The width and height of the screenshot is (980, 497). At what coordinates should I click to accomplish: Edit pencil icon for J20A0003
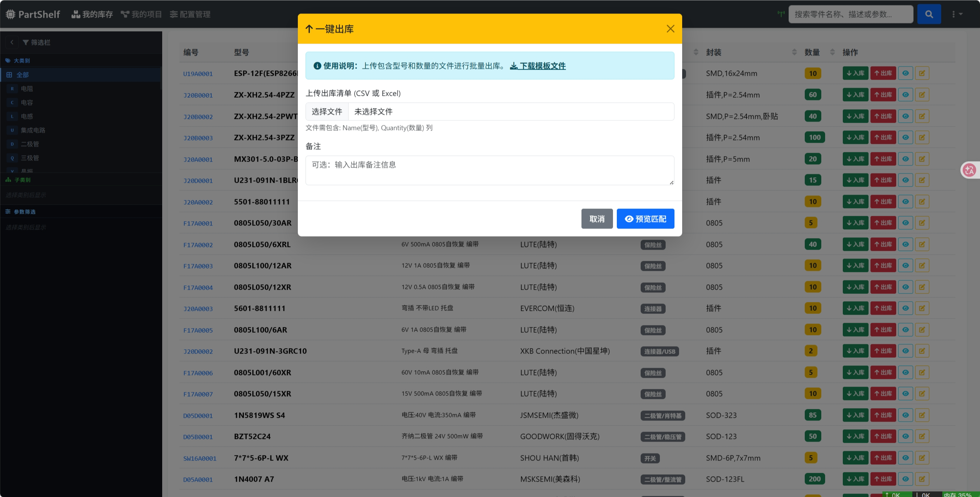point(922,308)
